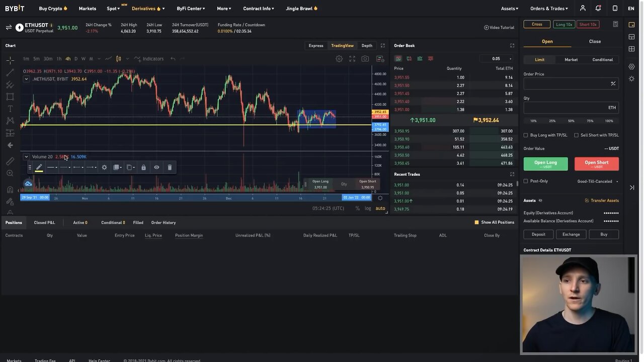The width and height of the screenshot is (644, 362).
Task: Click the Cross margin mode button
Action: (x=537, y=24)
